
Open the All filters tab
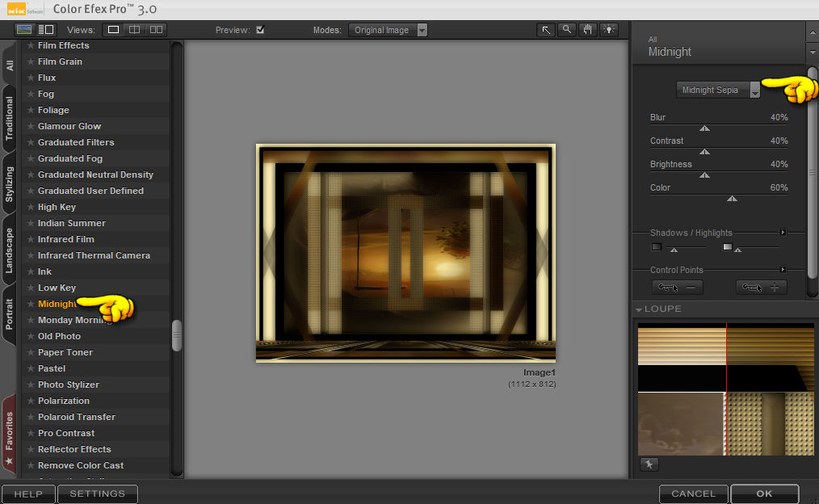click(10, 65)
